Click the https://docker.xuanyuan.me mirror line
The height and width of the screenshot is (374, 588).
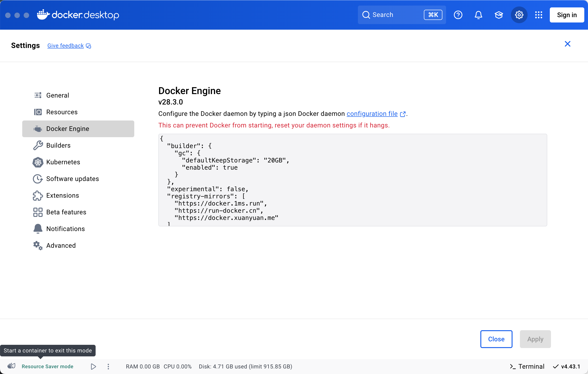point(226,218)
